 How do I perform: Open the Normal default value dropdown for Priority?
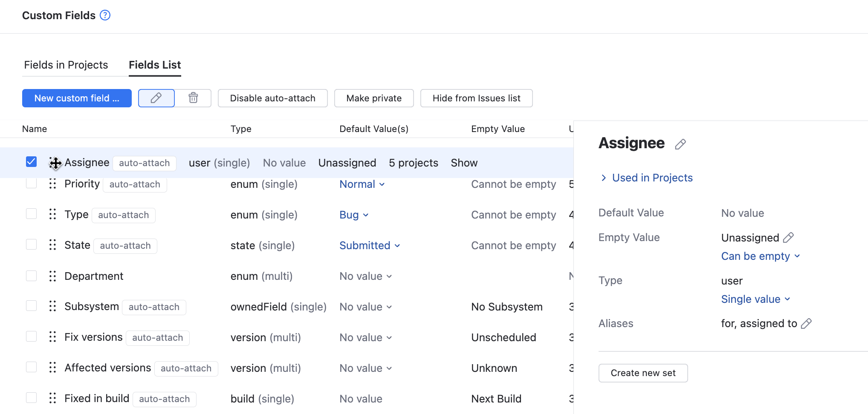[362, 184]
